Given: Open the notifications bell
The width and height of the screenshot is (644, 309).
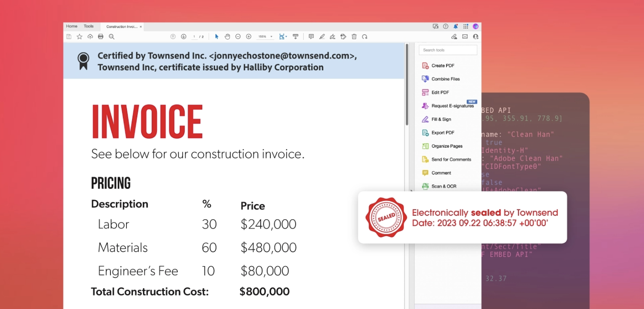Looking at the screenshot, I should coord(456,26).
